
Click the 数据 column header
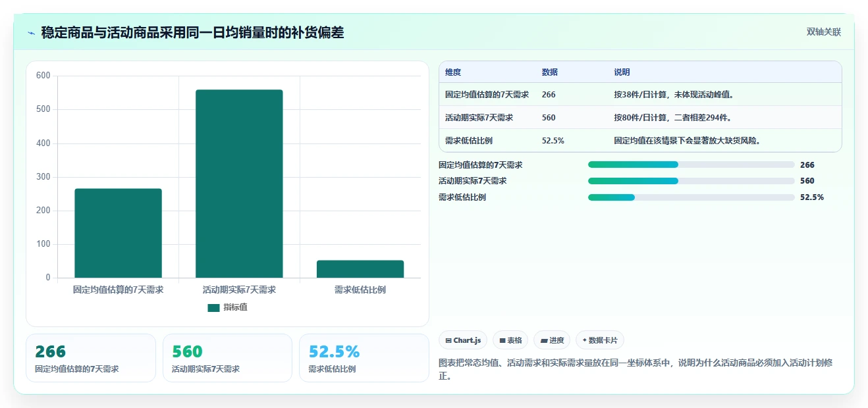pos(550,72)
